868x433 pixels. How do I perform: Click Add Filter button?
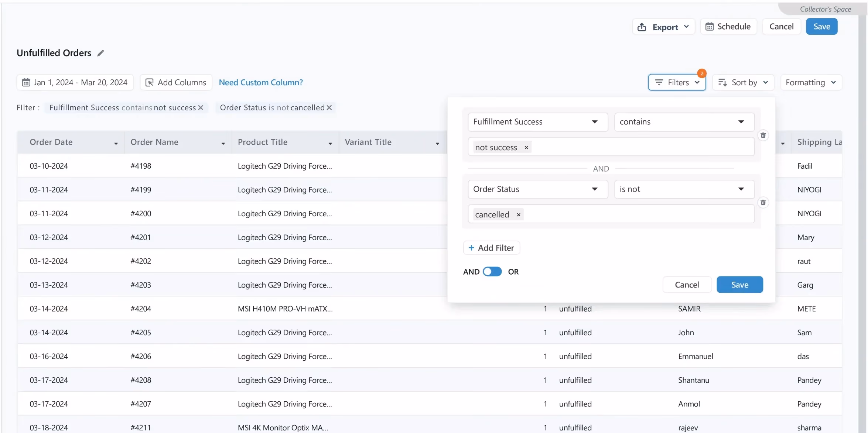tap(491, 248)
